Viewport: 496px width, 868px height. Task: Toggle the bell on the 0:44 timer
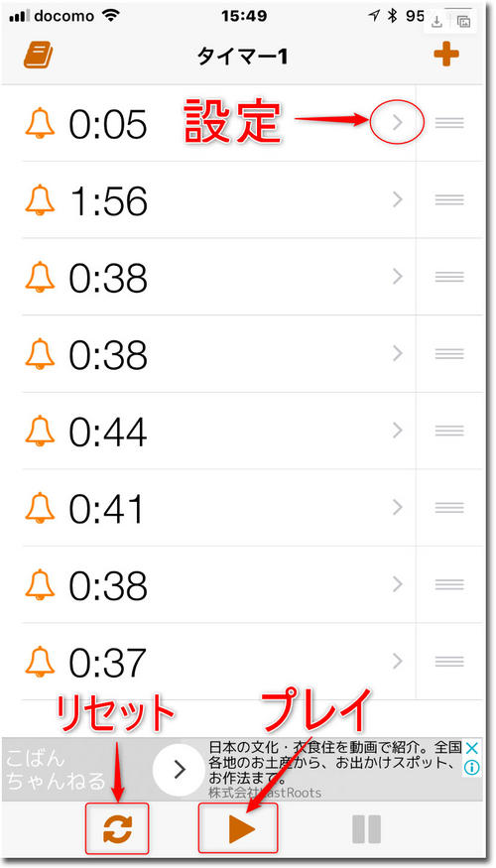tap(40, 431)
